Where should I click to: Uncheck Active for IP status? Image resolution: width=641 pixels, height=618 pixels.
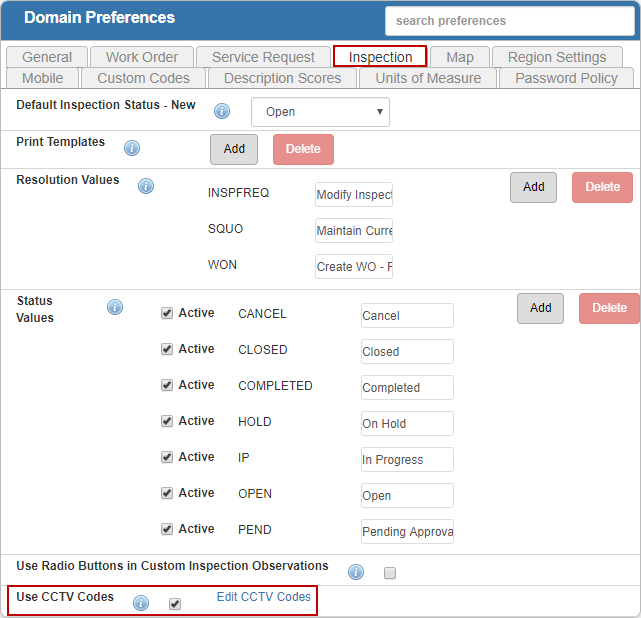(x=167, y=457)
